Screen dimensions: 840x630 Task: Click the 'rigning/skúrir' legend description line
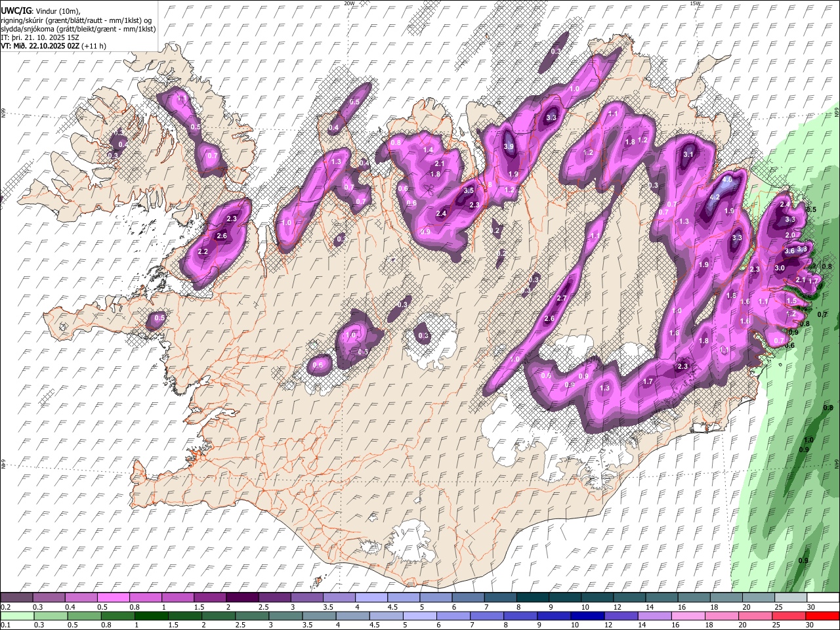click(77, 20)
